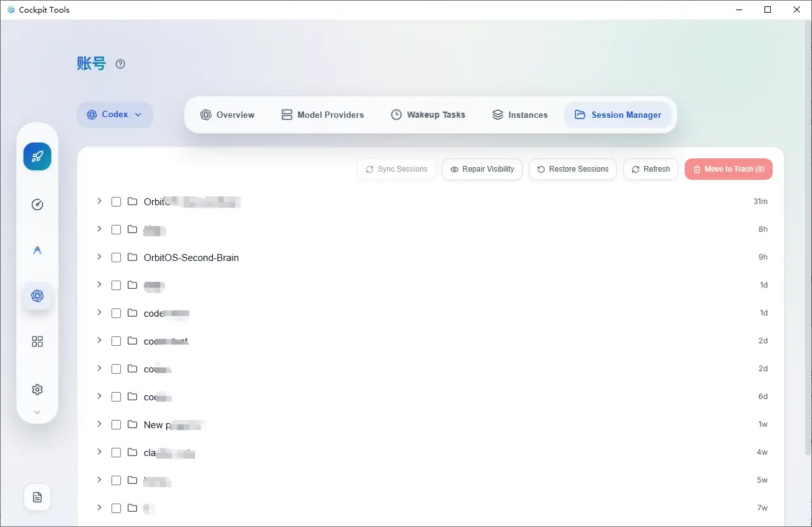This screenshot has height=527, width=812.
Task: Select the colorful A-shaped sidebar icon
Action: coord(37,250)
